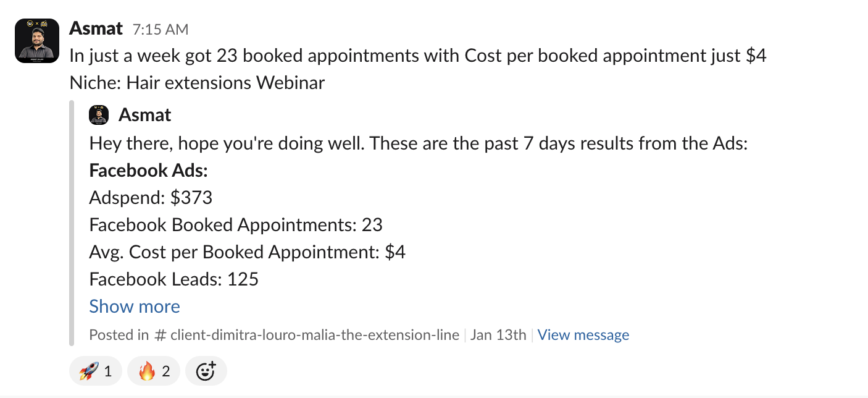Click the Avg. Cost per Booked Appointment line
Viewport: 868px width, 398px height.
pos(248,252)
